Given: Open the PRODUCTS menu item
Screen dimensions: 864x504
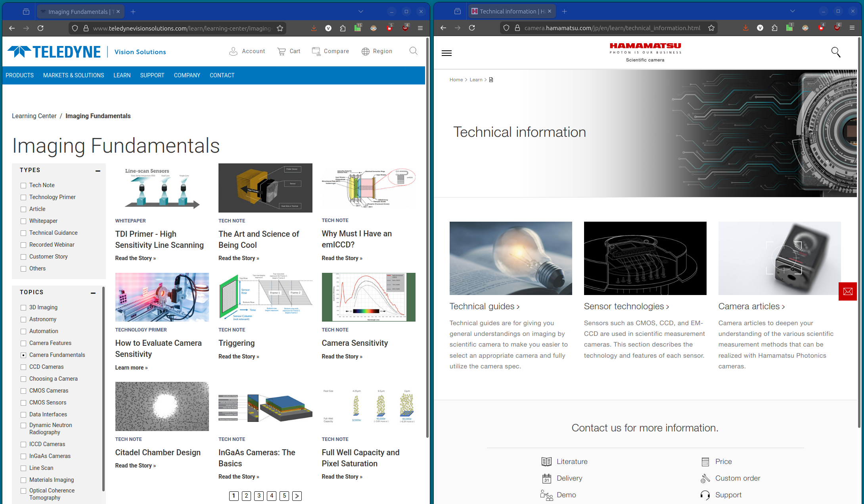Looking at the screenshot, I should [x=19, y=75].
